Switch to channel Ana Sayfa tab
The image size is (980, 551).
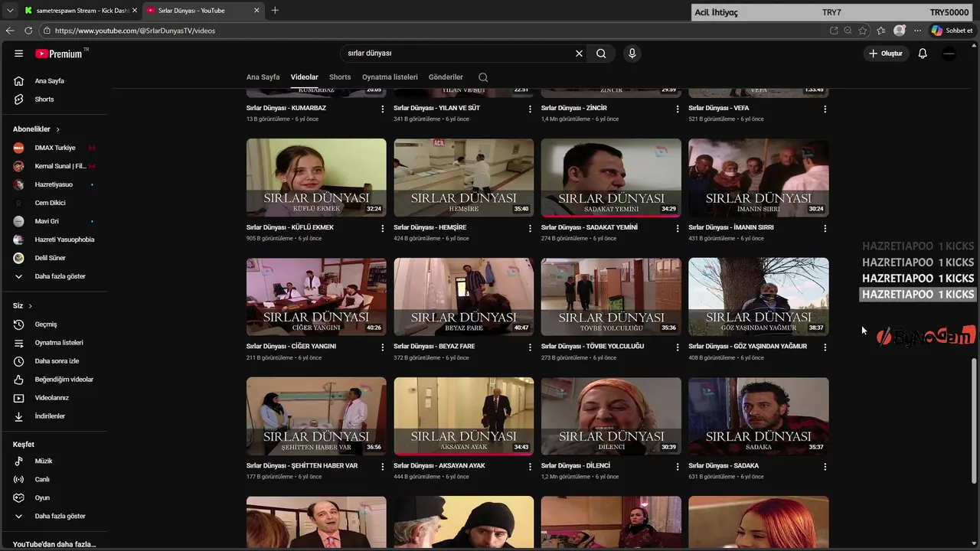click(x=263, y=77)
